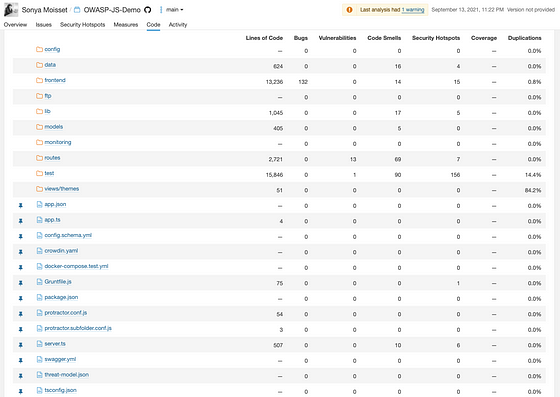Click the folder icon for config
This screenshot has height=397, width=560.
pos(39,49)
